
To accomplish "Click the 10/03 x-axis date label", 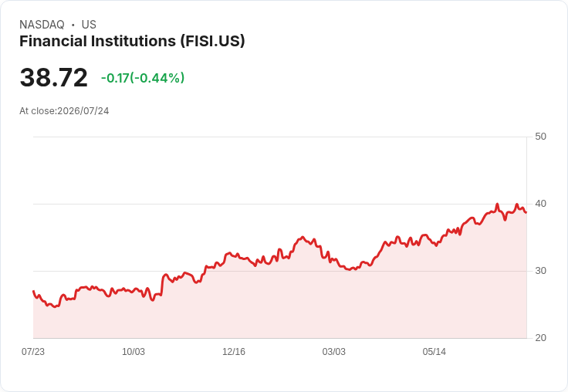I will pyautogui.click(x=134, y=352).
